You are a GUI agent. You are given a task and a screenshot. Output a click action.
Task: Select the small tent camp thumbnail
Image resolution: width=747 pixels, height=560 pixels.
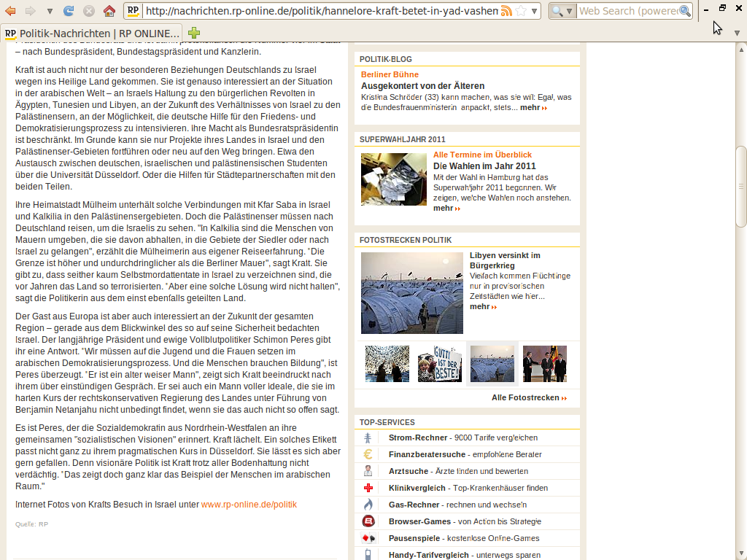click(492, 364)
